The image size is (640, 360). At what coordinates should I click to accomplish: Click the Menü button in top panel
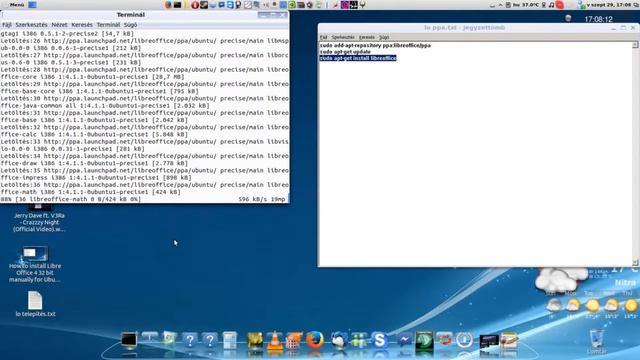[x=17, y=4]
